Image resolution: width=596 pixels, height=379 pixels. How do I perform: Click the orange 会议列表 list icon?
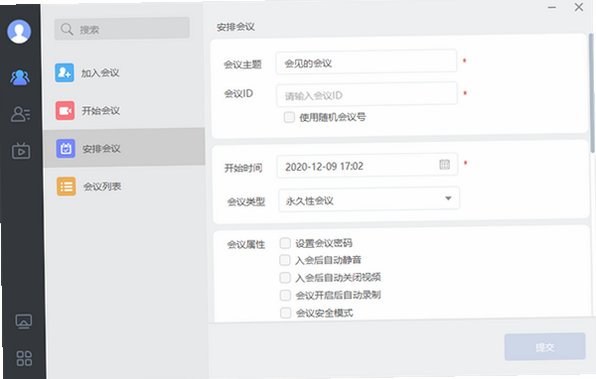67,186
